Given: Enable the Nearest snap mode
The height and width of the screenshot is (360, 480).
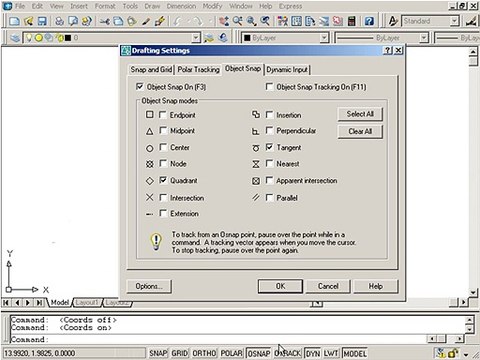Looking at the screenshot, I should 269,164.
